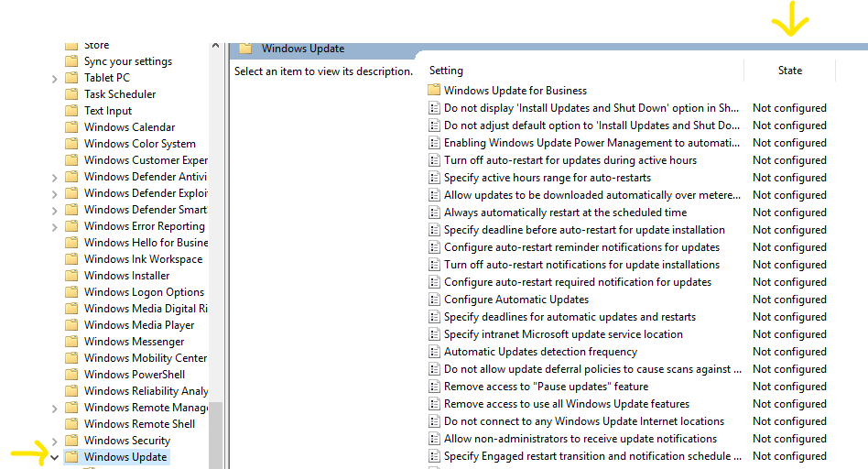868x469 pixels.
Task: Select Specify deadline before auto-restart setting
Action: click(584, 229)
